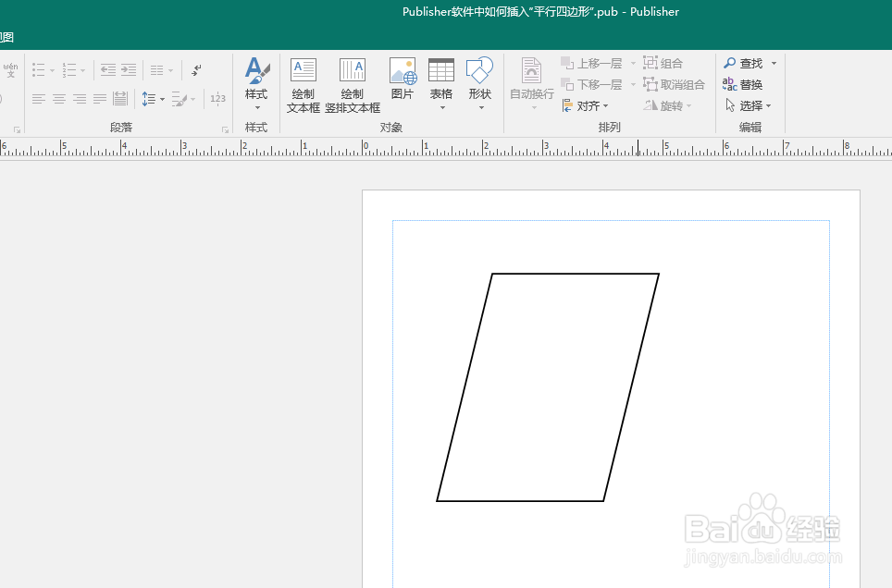Open the line spacing dropdown arrow
The height and width of the screenshot is (588, 892).
(162, 100)
